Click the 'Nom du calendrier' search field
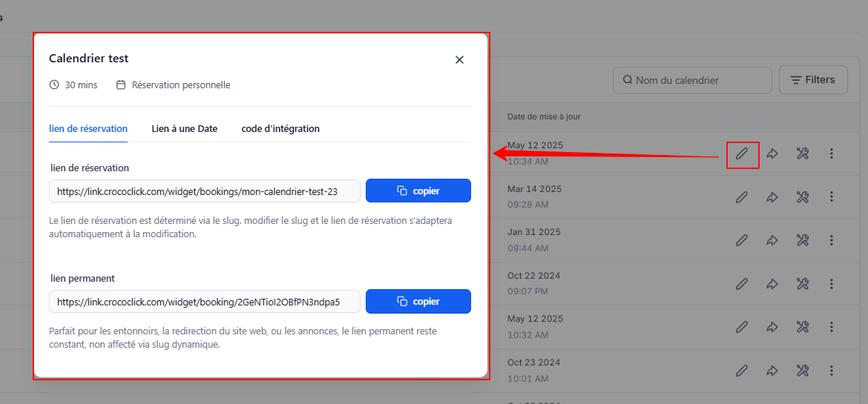This screenshot has width=868, height=404. (692, 80)
